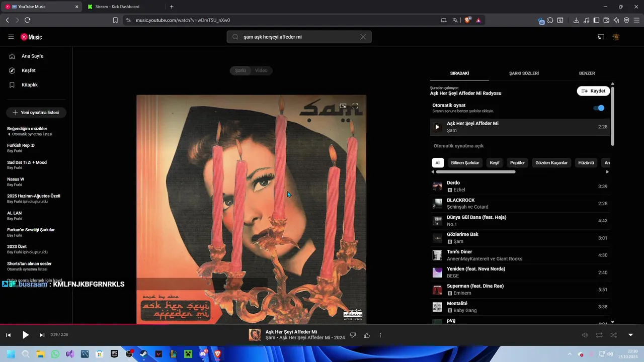Play the current song from player bar

pos(26,335)
